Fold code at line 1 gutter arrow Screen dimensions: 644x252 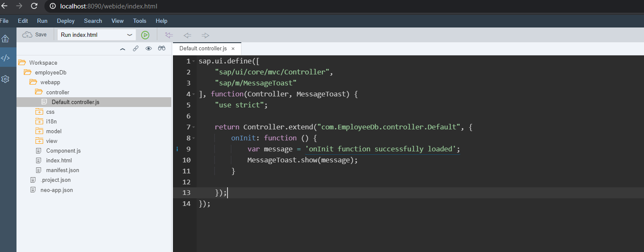pos(194,61)
